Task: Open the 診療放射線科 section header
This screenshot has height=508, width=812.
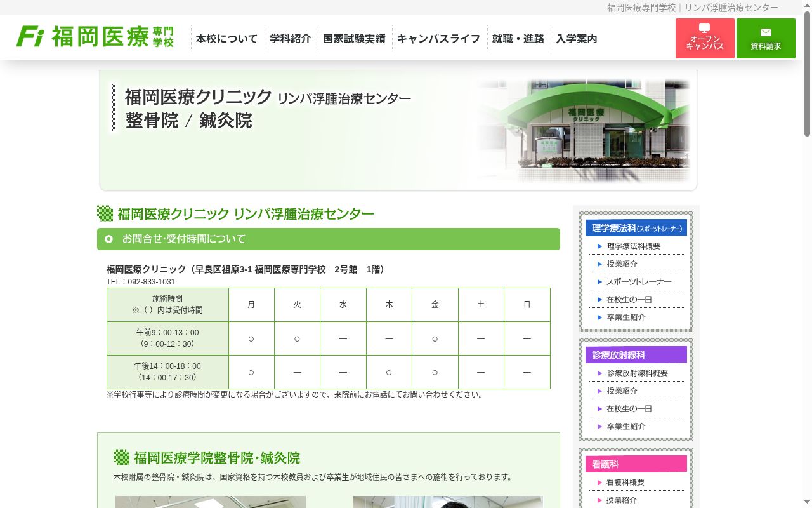Action: tap(636, 355)
